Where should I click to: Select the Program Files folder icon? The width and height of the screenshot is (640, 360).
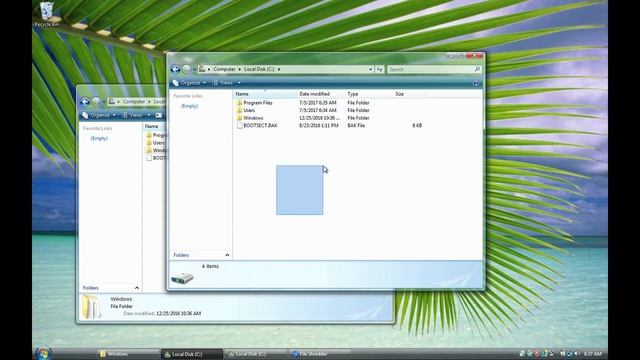pos(240,103)
